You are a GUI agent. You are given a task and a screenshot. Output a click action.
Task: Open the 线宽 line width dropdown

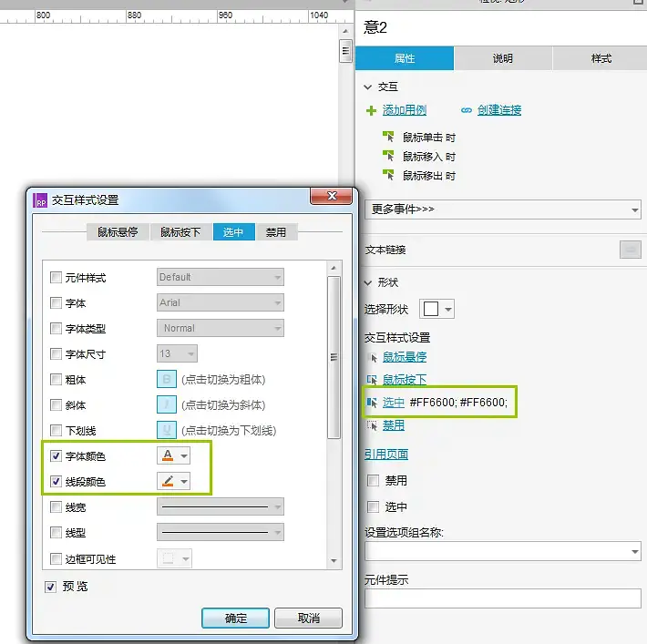pyautogui.click(x=221, y=506)
